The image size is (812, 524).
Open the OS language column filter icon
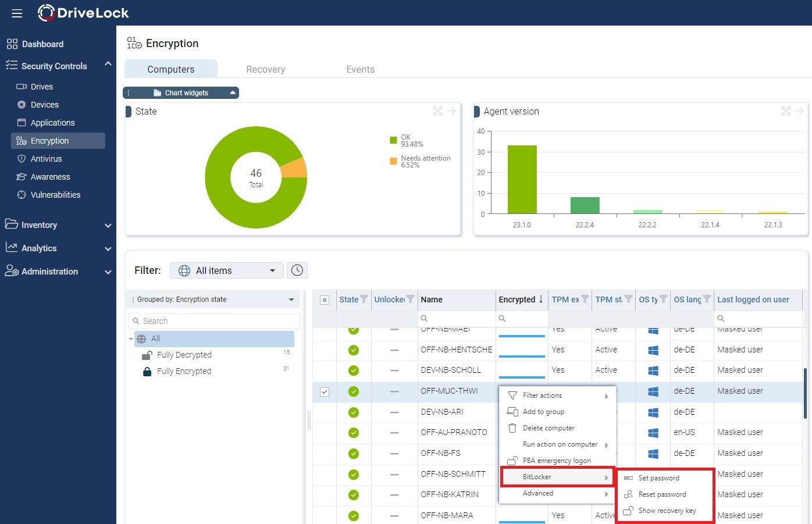(x=707, y=299)
